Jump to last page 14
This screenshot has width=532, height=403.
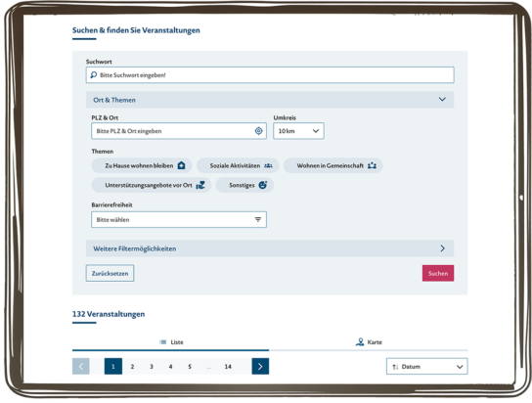click(228, 367)
